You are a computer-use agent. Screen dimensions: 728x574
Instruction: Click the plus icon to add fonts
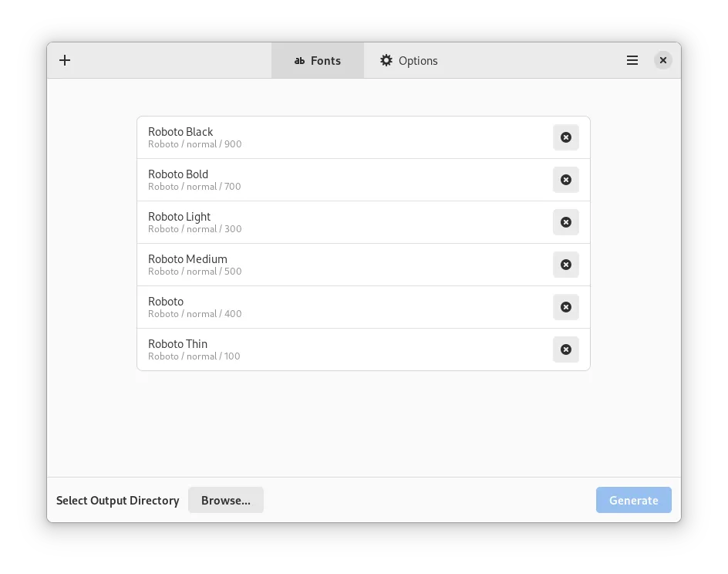click(65, 60)
